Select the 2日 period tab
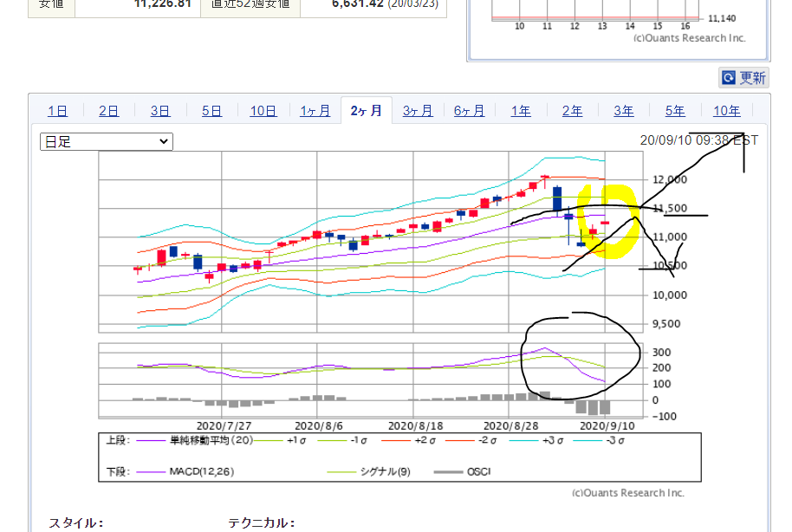792x532 pixels. (x=109, y=111)
